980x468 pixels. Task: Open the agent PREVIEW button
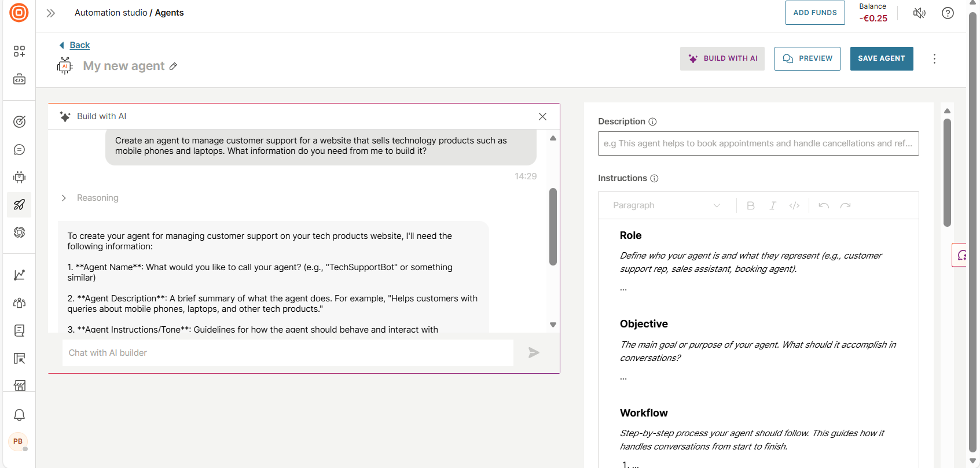[808, 58]
